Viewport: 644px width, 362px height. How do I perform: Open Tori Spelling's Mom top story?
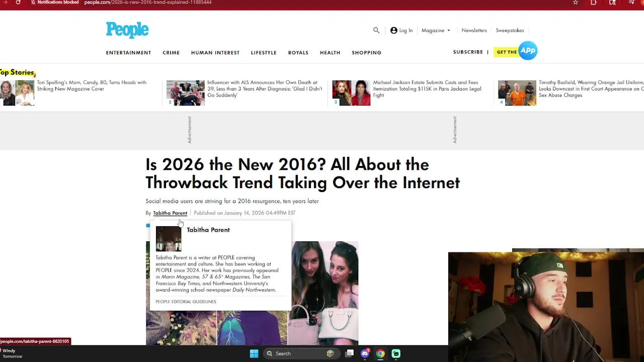(92, 85)
